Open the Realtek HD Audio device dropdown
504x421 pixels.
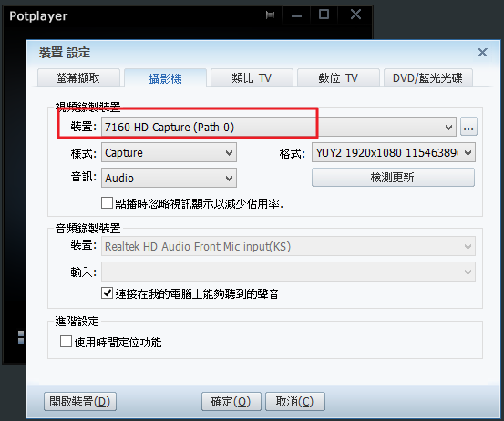288,246
